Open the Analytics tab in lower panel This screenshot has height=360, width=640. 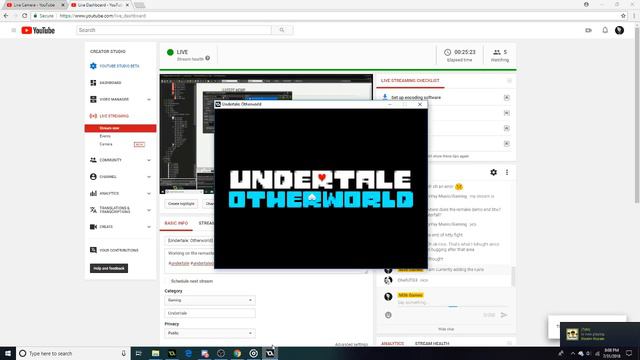[x=392, y=344]
